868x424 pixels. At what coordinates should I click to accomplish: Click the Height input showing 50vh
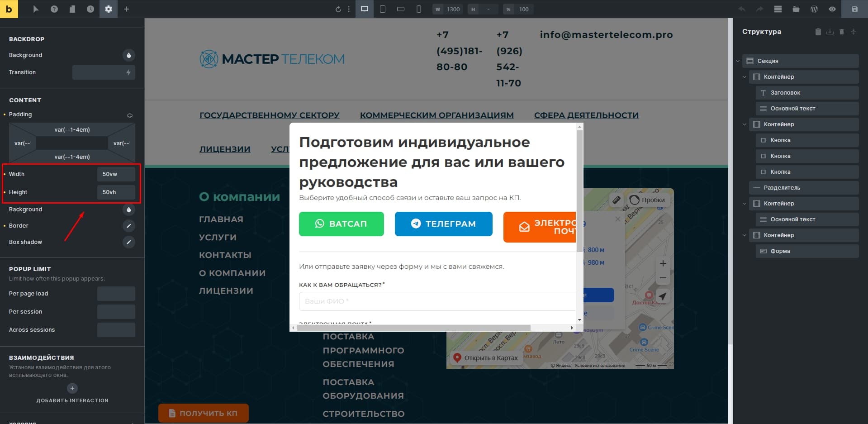(116, 192)
